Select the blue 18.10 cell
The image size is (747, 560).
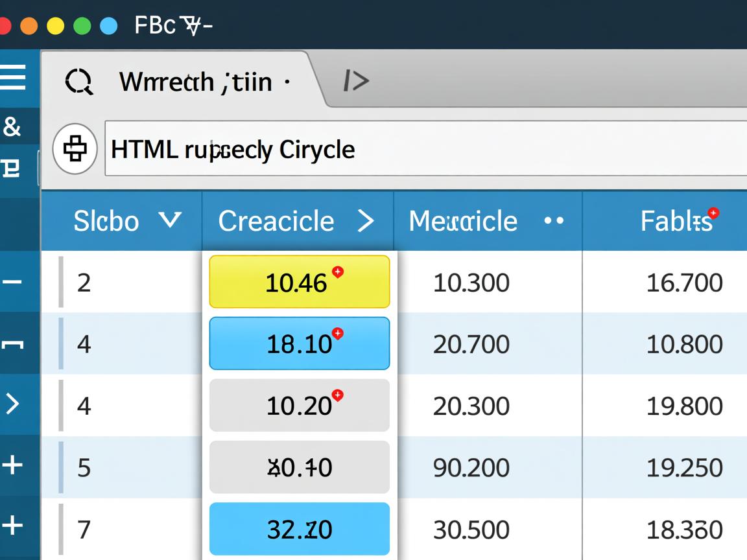(299, 344)
